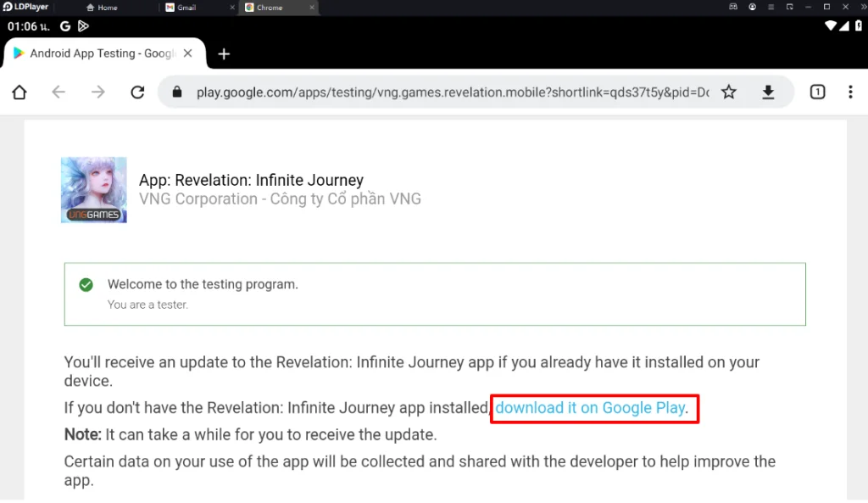
Task: Click the LDPlayer mini-window mode icon
Action: coord(789,7)
